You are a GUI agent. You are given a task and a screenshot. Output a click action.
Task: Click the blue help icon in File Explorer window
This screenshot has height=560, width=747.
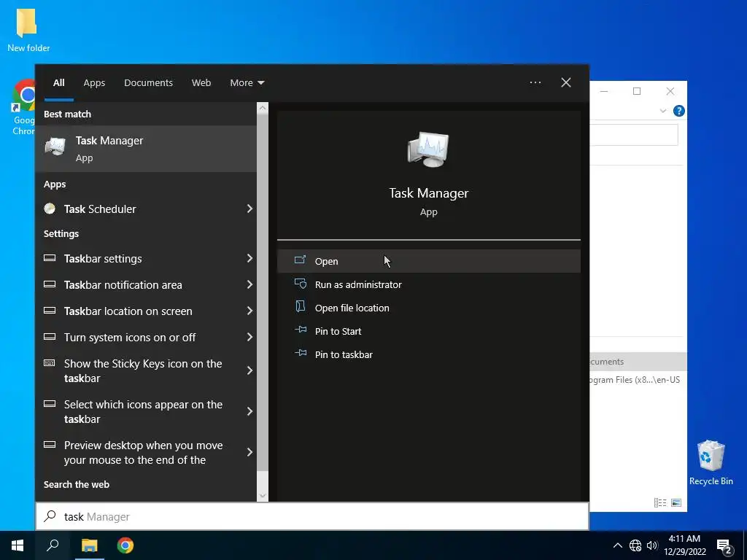pos(679,111)
